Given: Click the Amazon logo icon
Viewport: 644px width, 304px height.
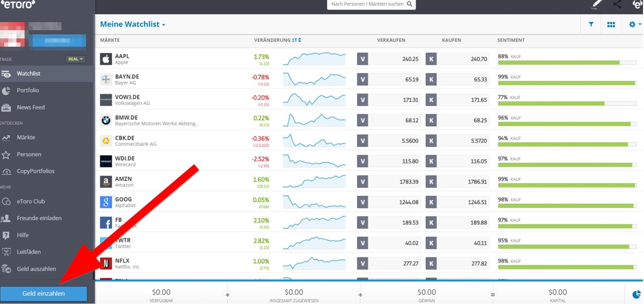Looking at the screenshot, I should pyautogui.click(x=106, y=182).
